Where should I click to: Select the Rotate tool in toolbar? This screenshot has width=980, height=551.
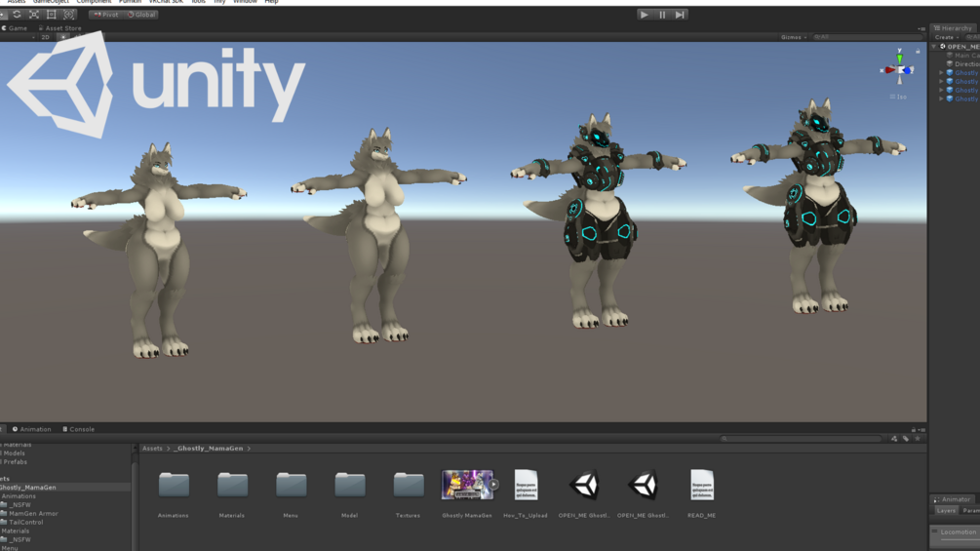tap(17, 15)
